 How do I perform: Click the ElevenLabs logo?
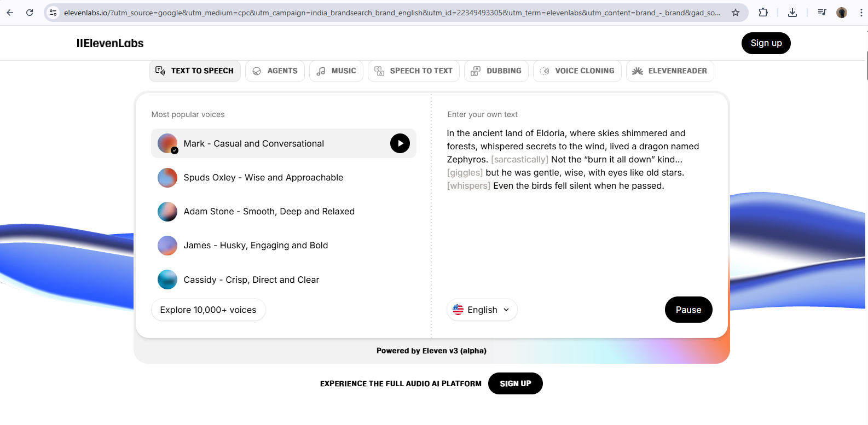[110, 43]
